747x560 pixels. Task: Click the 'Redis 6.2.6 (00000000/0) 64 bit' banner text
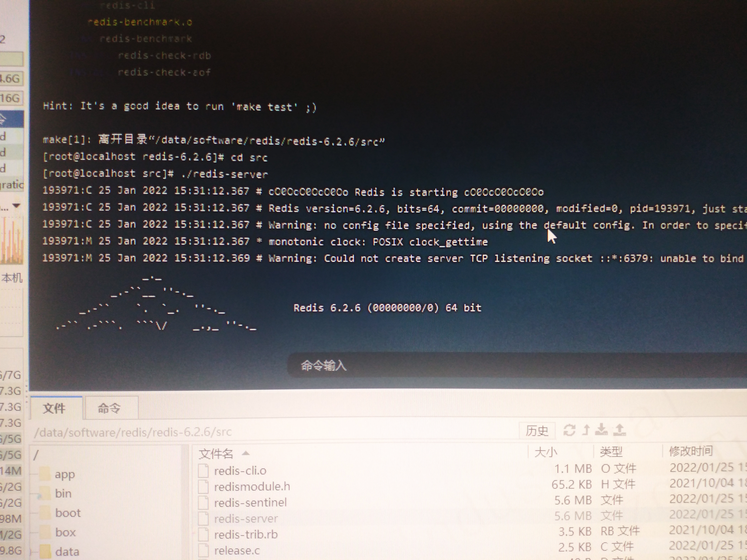pos(387,307)
